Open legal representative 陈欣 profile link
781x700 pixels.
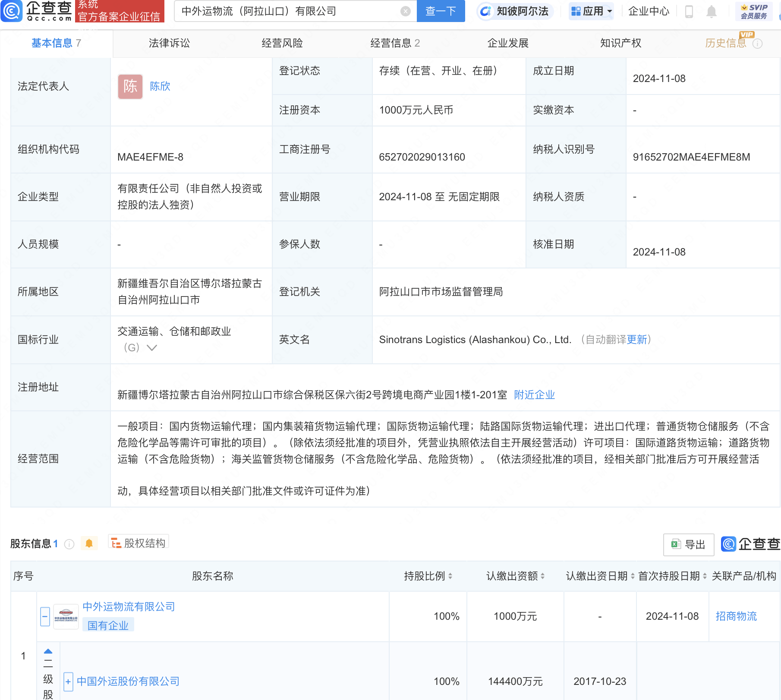coord(160,86)
